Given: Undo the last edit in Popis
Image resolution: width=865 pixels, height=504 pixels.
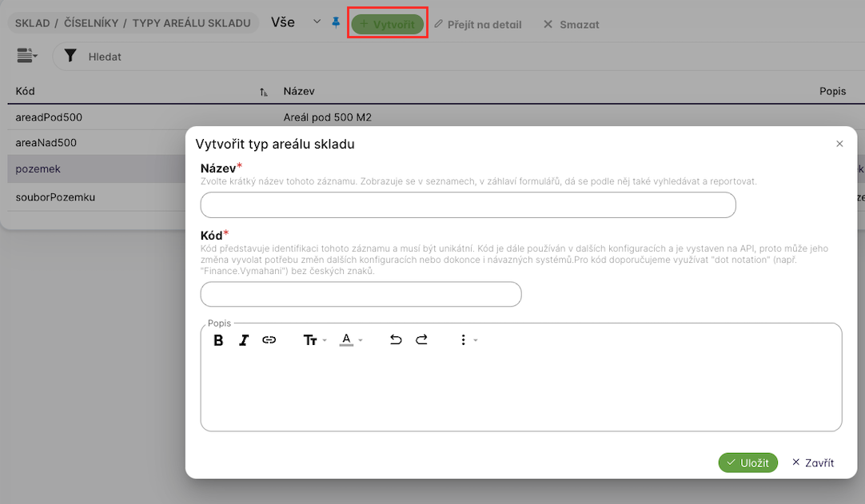Looking at the screenshot, I should tap(396, 340).
